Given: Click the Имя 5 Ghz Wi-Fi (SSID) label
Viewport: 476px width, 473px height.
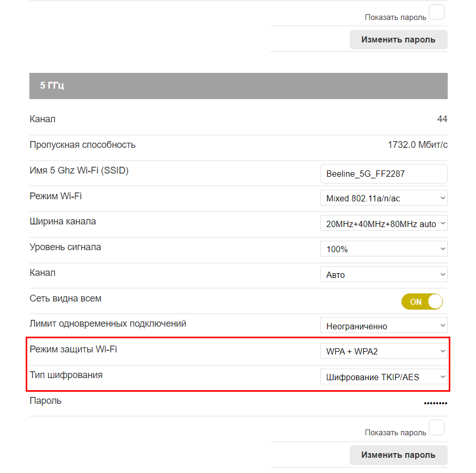Looking at the screenshot, I should tap(79, 170).
